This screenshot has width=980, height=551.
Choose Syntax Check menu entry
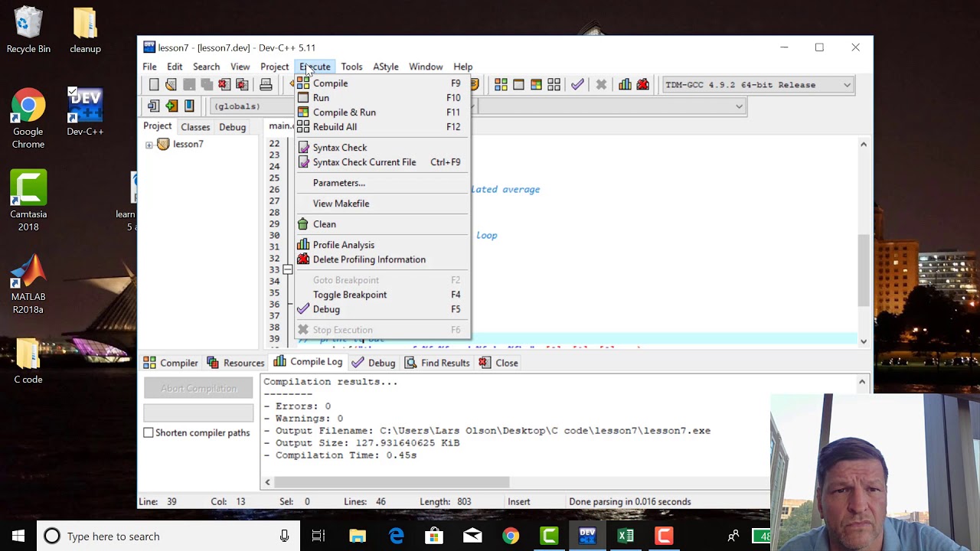point(383,148)
